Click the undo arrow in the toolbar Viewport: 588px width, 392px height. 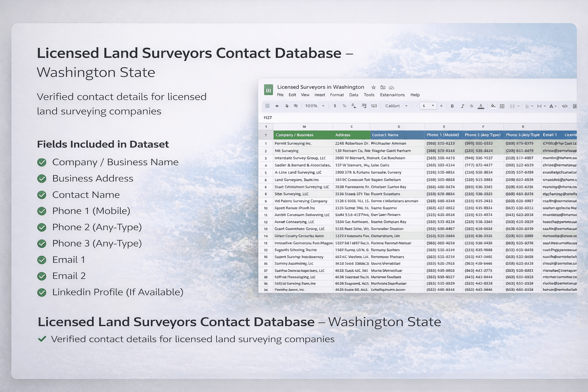(x=277, y=106)
